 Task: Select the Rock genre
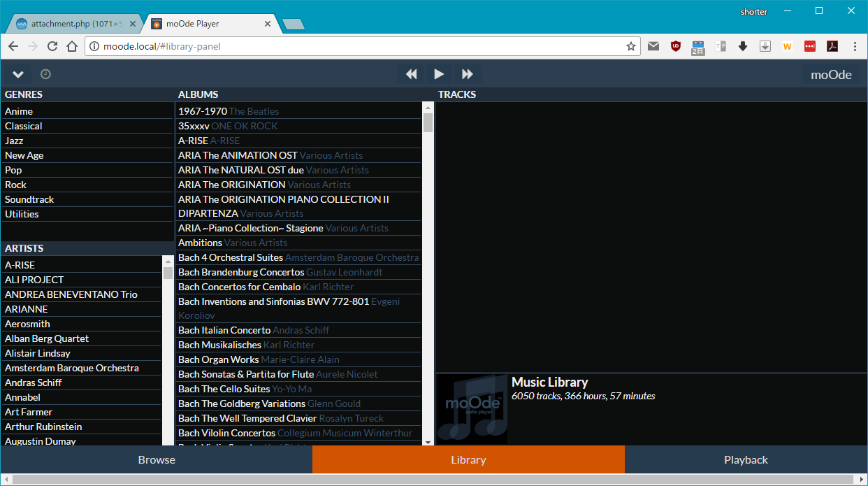(87, 185)
